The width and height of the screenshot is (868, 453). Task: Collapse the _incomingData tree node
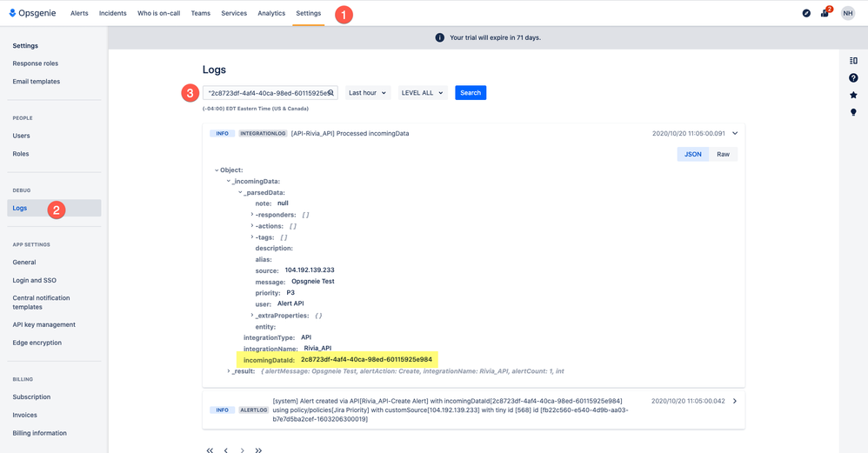(x=228, y=181)
